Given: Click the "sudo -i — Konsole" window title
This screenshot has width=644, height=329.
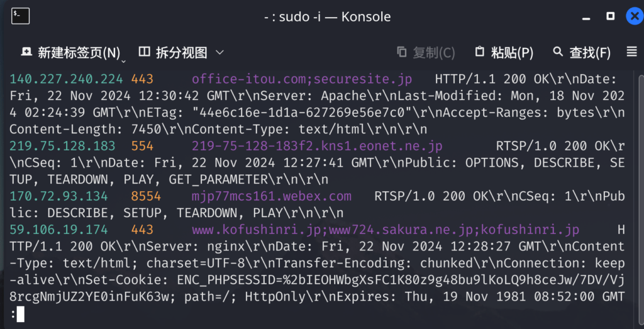Looking at the screenshot, I should click(x=327, y=17).
